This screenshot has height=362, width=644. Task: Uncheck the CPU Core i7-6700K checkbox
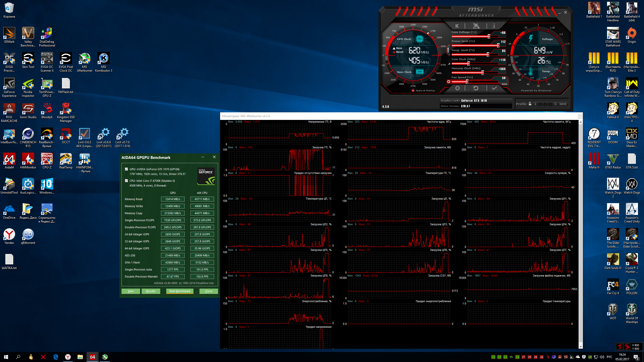pyautogui.click(x=126, y=181)
